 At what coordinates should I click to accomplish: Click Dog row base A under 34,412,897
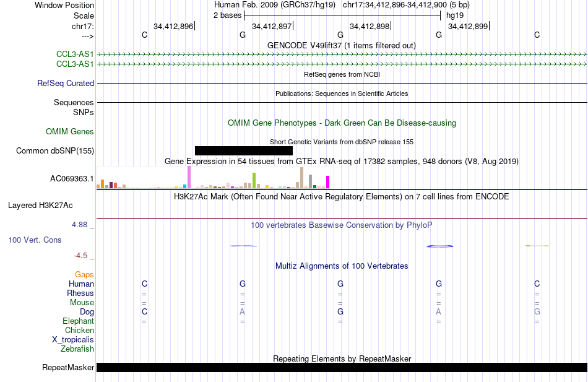[x=242, y=312]
